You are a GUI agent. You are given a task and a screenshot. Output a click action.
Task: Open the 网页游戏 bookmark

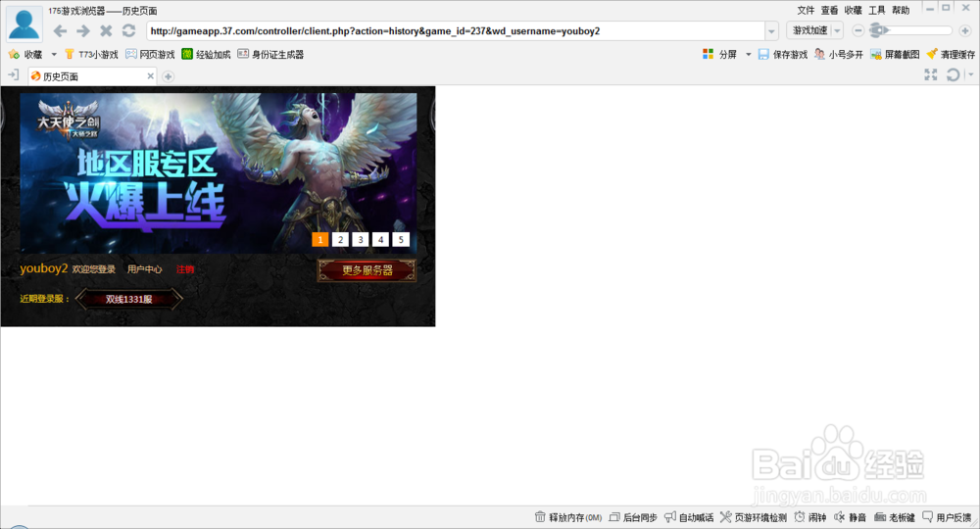pyautogui.click(x=150, y=54)
